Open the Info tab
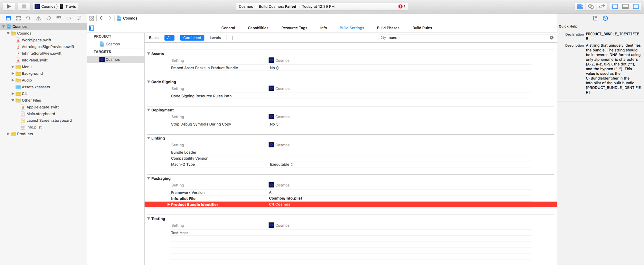This screenshot has height=265, width=644. [324, 28]
